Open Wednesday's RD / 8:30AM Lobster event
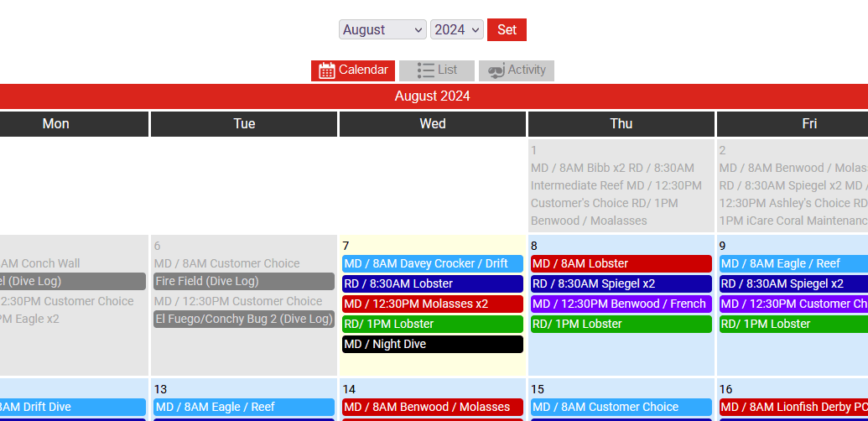 click(x=432, y=283)
